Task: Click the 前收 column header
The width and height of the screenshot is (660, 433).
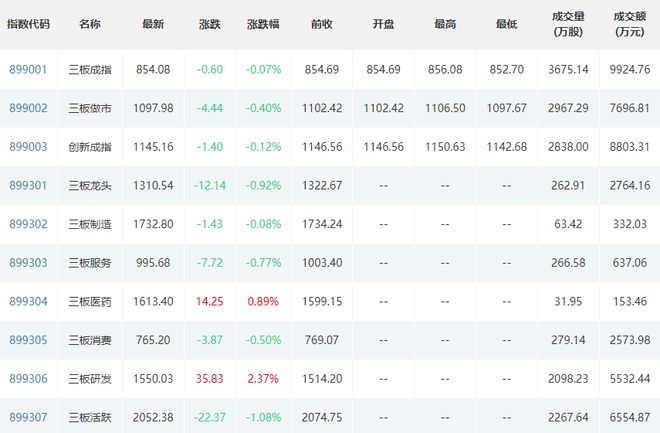Action: pos(322,24)
